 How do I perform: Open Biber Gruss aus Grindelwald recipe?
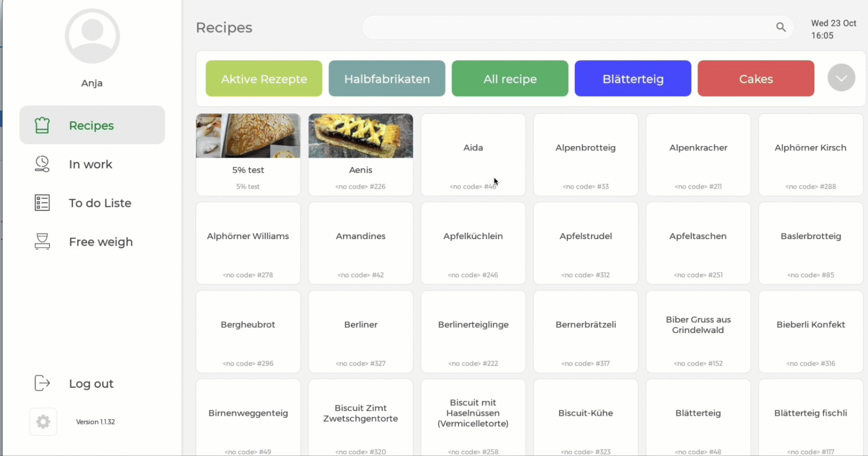click(698, 332)
